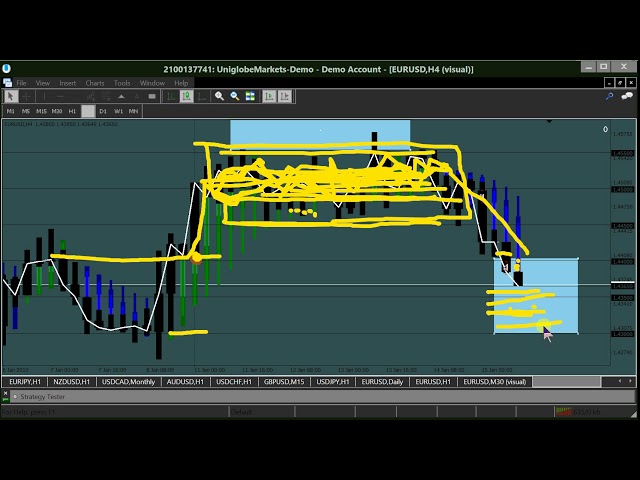Image resolution: width=640 pixels, height=480 pixels.
Task: Open the Charts menu
Action: [x=95, y=83]
